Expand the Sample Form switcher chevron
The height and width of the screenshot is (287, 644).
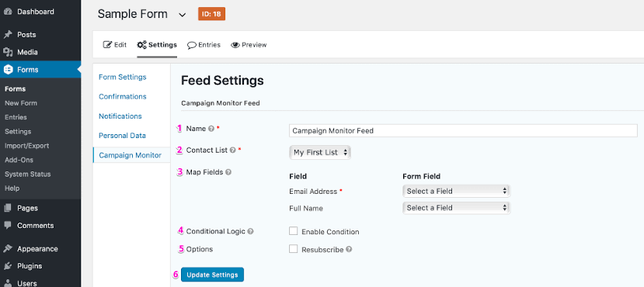pyautogui.click(x=182, y=15)
